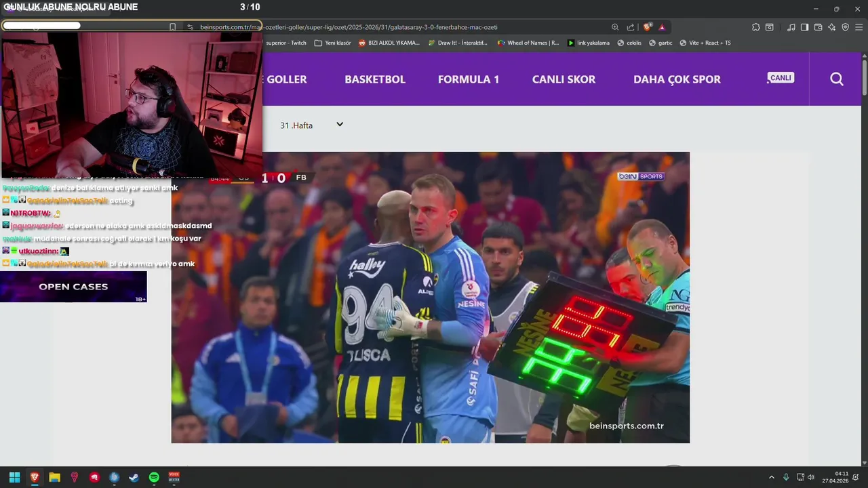Click the network display tray icon
The height and width of the screenshot is (488, 868).
point(800,477)
